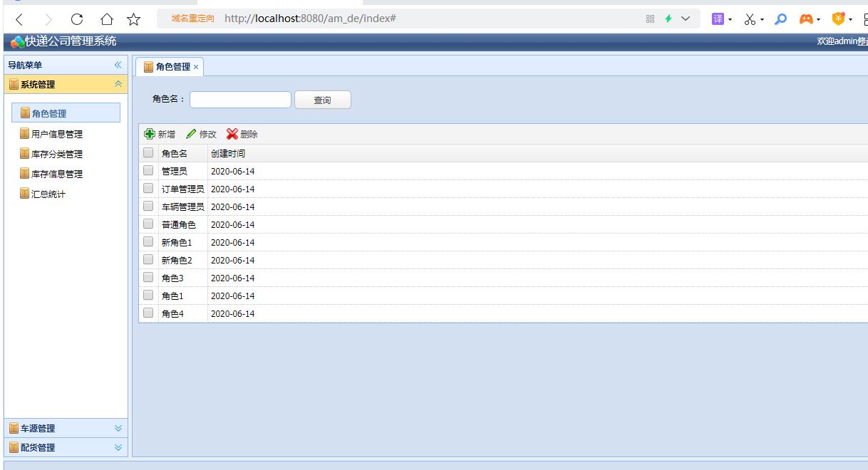Close the 角色管理 tab
This screenshot has height=470, width=868.
tap(196, 67)
